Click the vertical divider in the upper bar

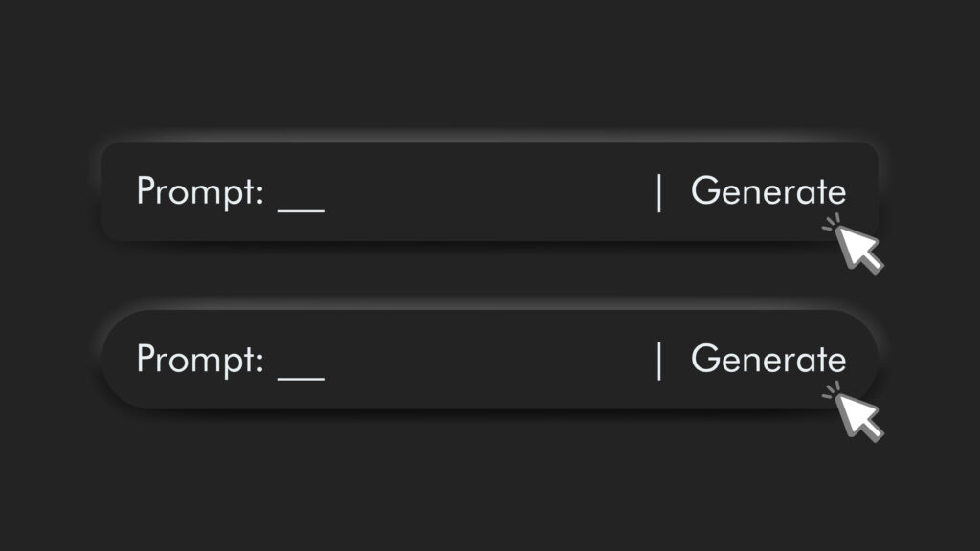point(659,192)
